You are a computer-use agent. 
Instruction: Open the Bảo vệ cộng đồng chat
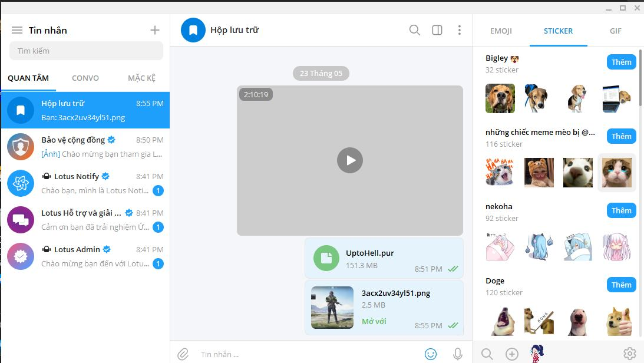tap(85, 147)
